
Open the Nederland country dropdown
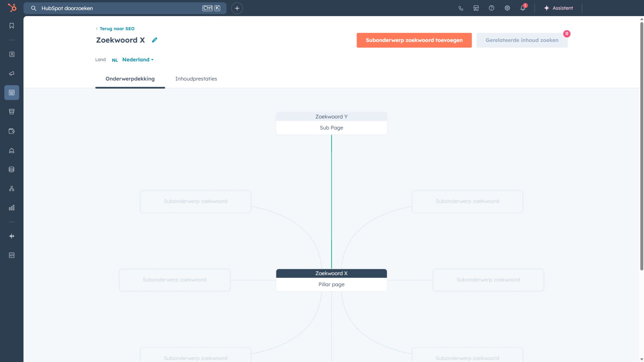[138, 60]
